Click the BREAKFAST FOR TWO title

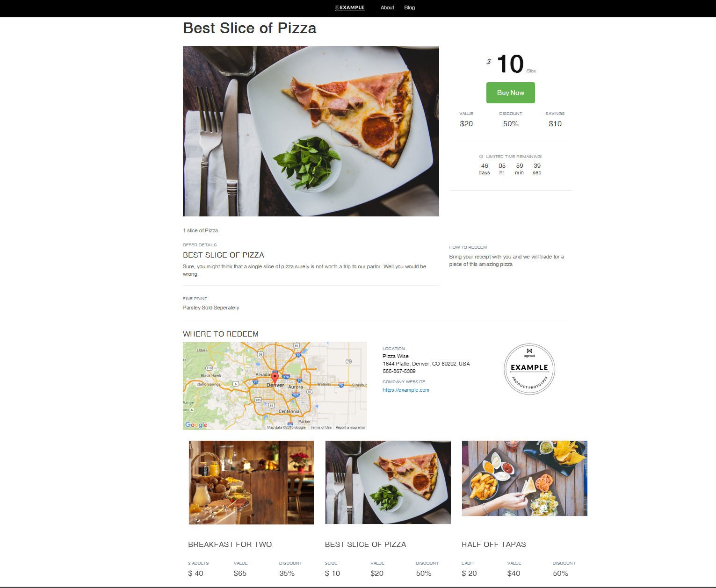pos(230,544)
